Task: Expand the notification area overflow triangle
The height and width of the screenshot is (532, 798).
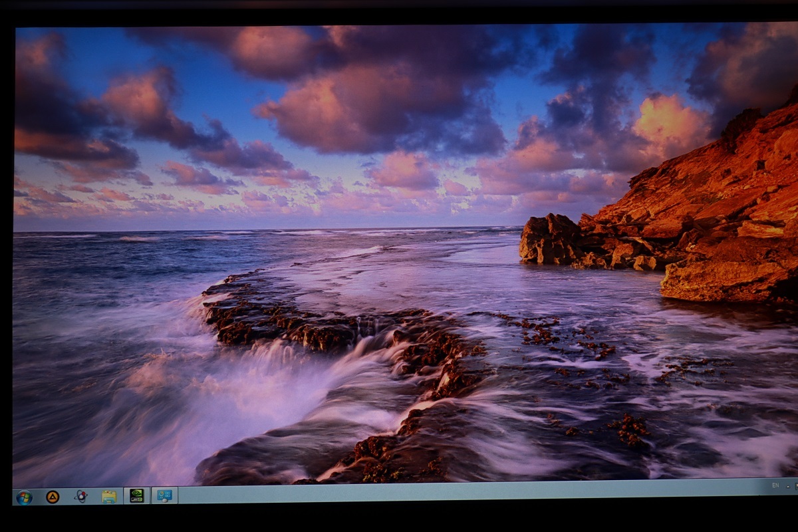Action: point(788,487)
